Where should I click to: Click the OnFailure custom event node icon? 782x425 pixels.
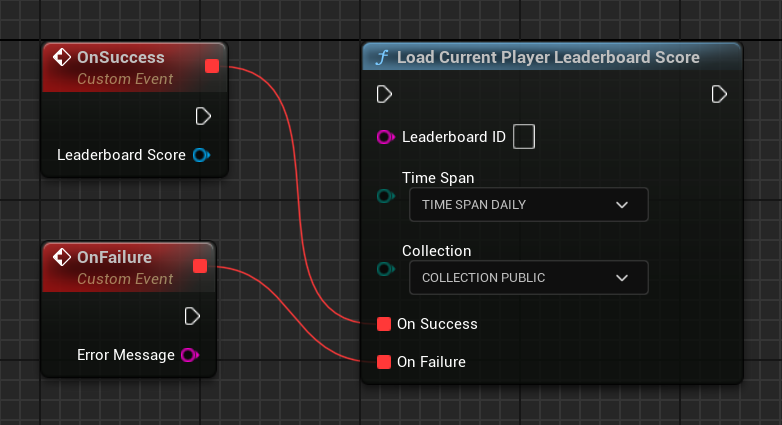click(61, 257)
